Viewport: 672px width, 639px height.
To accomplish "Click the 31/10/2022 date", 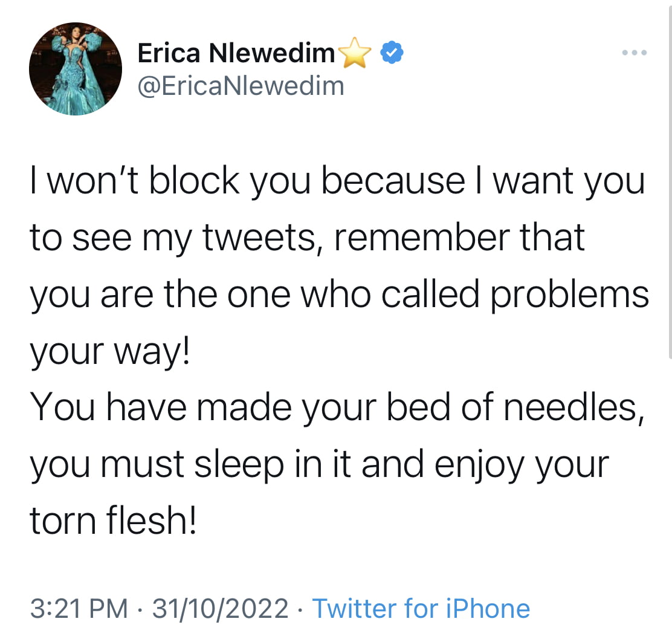I will coord(221,609).
